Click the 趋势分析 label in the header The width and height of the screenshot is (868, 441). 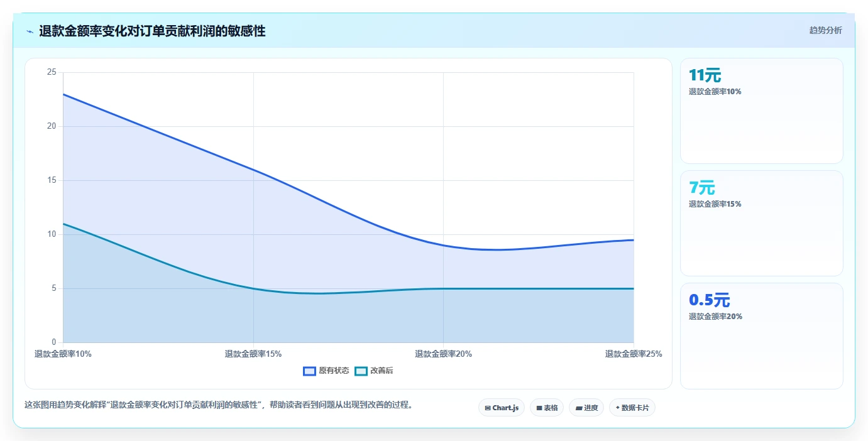point(825,30)
